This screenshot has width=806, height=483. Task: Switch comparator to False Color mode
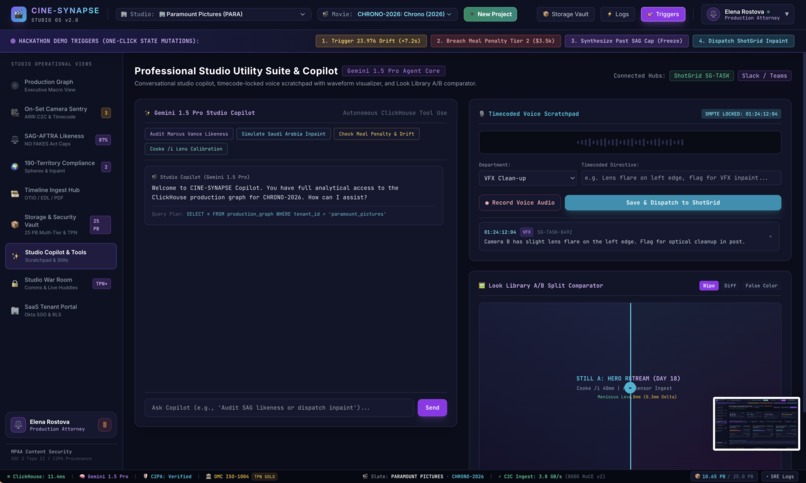[761, 286]
